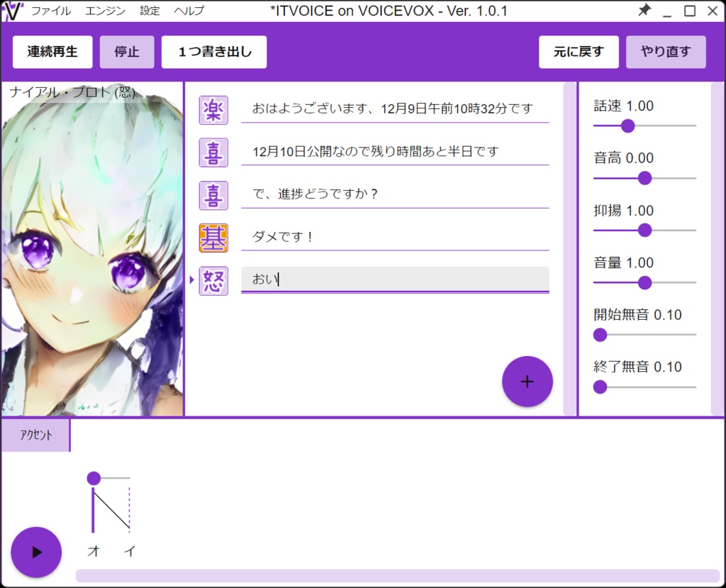Select the 楽 emotion icon on the first line

tap(213, 111)
